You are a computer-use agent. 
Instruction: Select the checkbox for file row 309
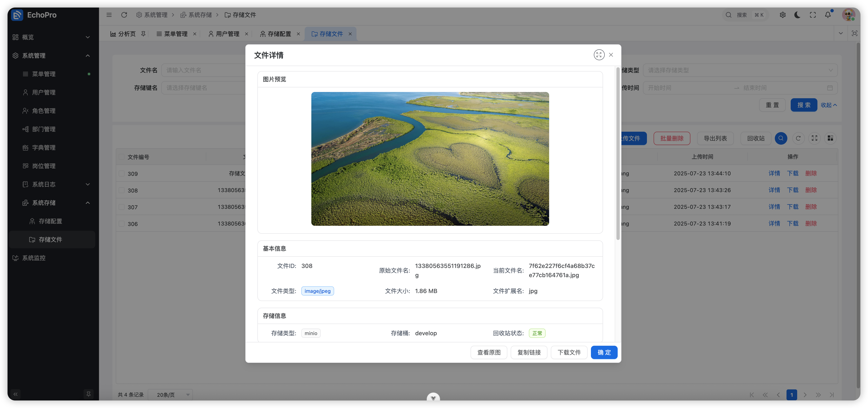coord(122,174)
